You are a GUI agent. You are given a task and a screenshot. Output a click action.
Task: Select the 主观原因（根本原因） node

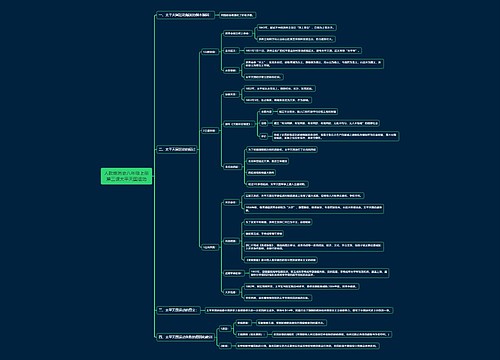(251, 334)
